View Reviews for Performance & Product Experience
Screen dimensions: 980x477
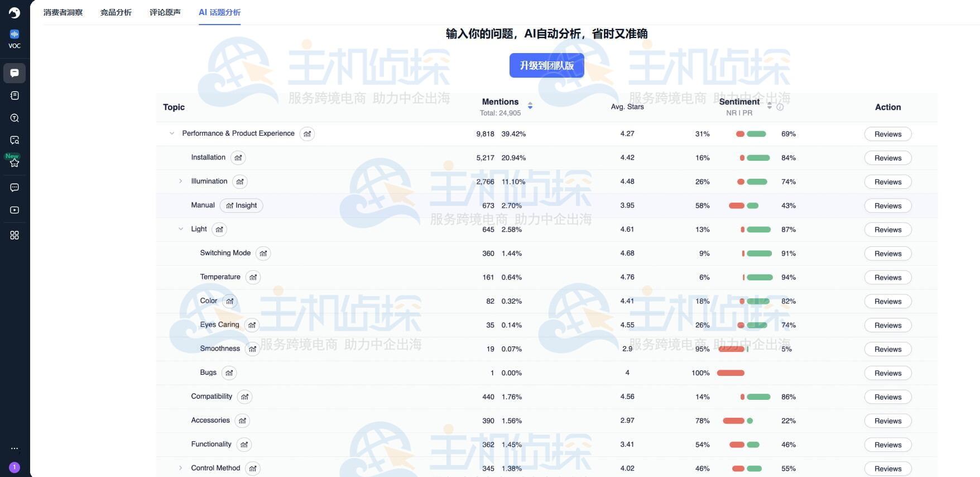tap(888, 134)
